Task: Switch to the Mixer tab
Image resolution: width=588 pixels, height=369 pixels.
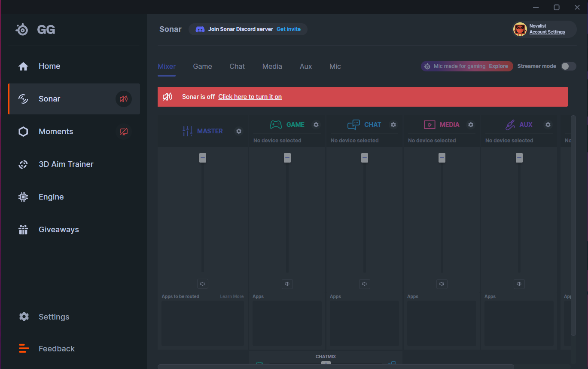Action: tap(167, 67)
